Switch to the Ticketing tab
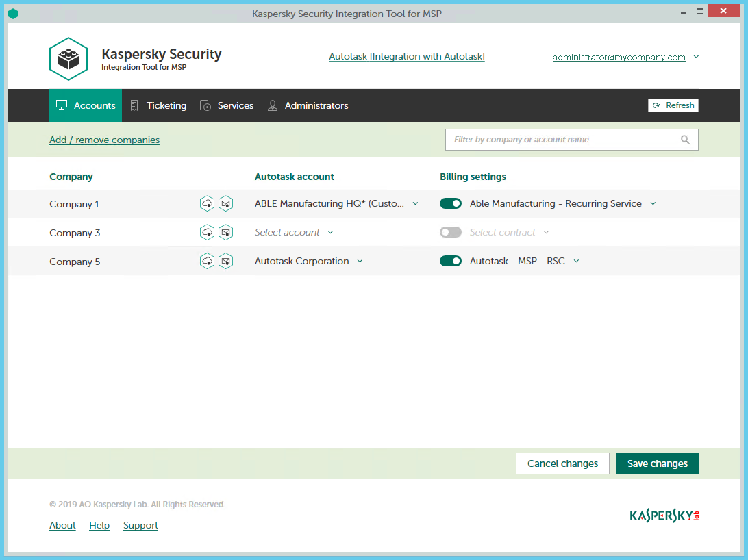 (x=158, y=105)
